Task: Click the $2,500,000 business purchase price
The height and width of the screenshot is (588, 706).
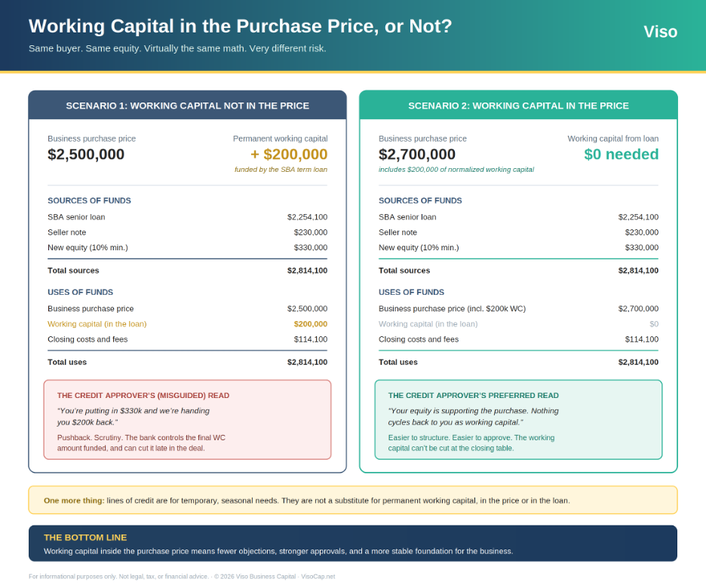Action: click(x=86, y=155)
